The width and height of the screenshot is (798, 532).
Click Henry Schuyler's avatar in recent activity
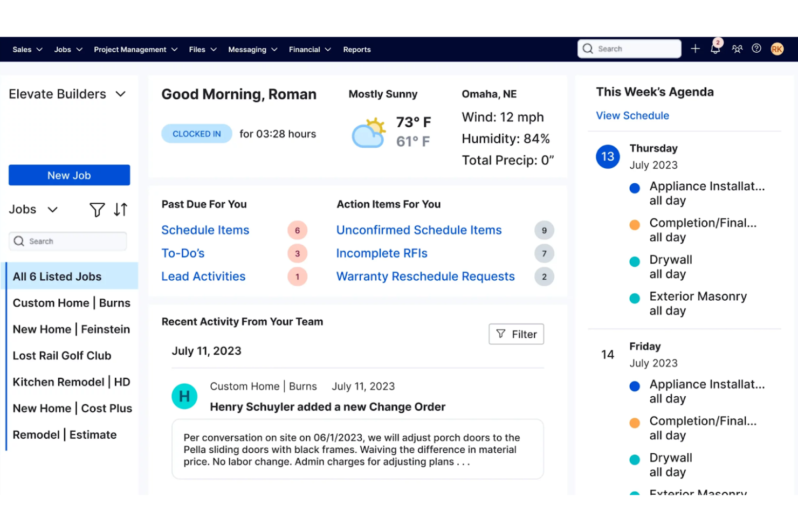tap(184, 396)
